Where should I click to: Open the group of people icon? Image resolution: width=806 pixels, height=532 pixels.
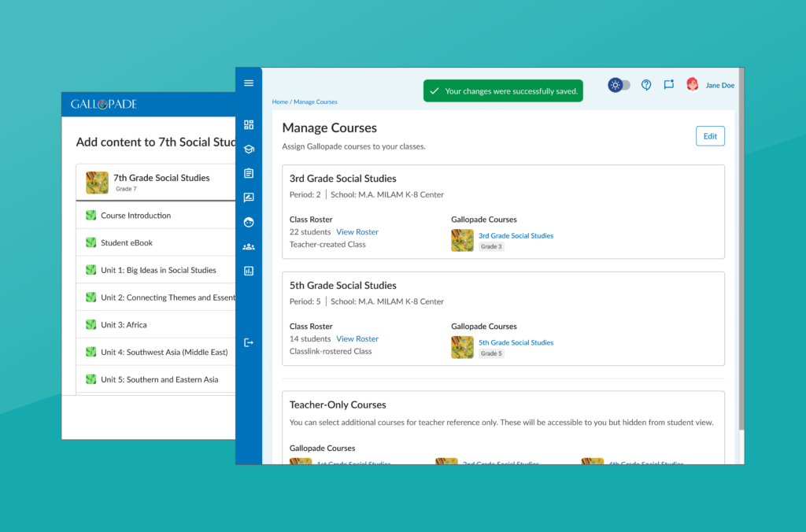pyautogui.click(x=249, y=247)
